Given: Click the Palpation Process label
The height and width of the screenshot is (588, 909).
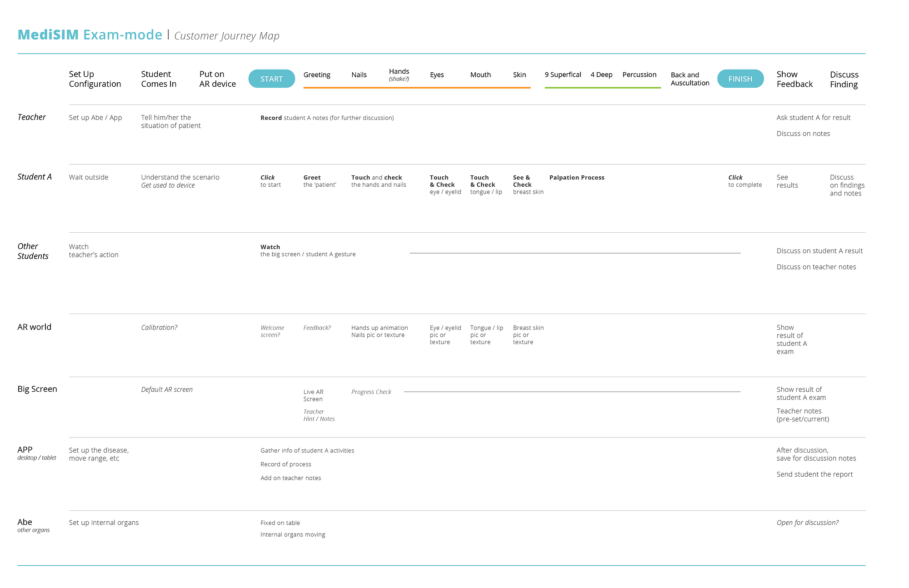Looking at the screenshot, I should [576, 178].
